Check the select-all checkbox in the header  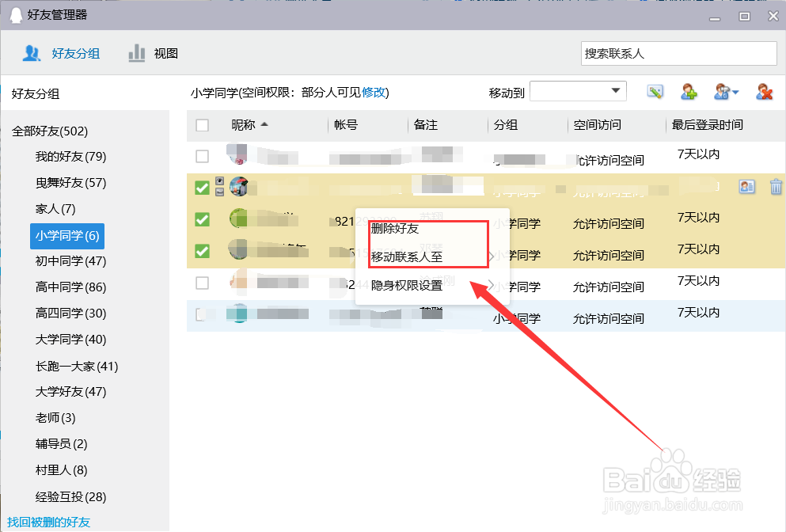(x=202, y=125)
